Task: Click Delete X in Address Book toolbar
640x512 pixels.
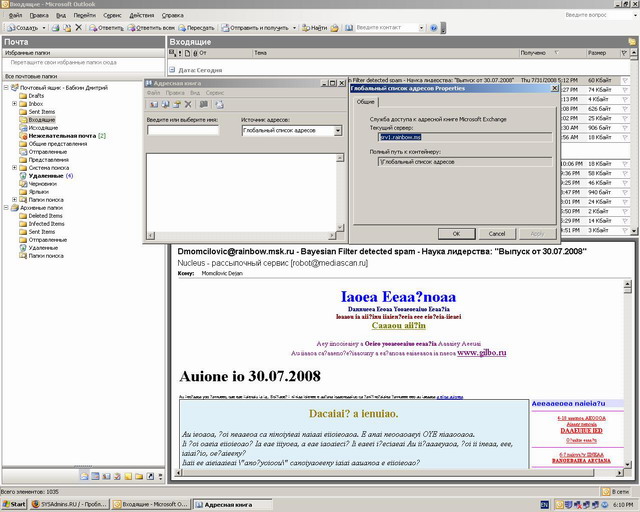Action: tap(188, 105)
